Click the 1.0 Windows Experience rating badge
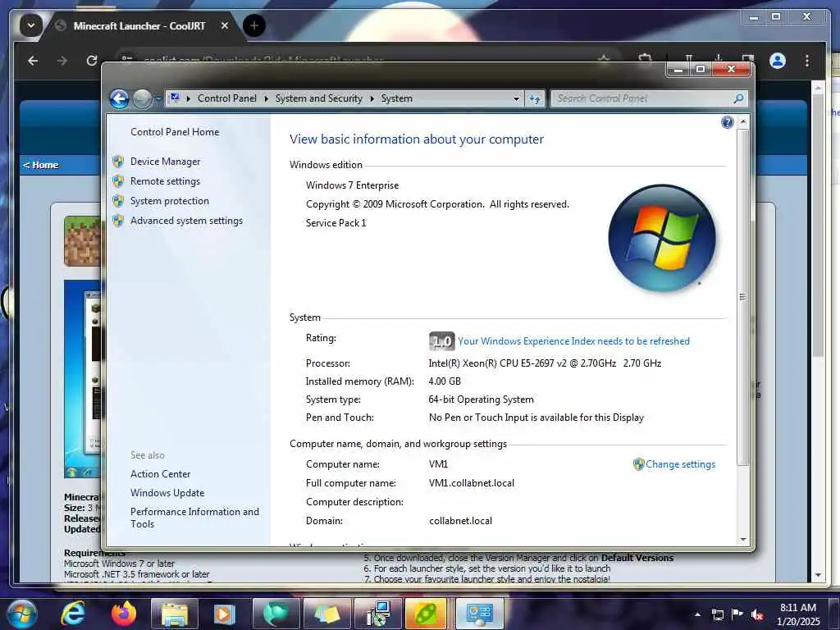 pos(442,341)
